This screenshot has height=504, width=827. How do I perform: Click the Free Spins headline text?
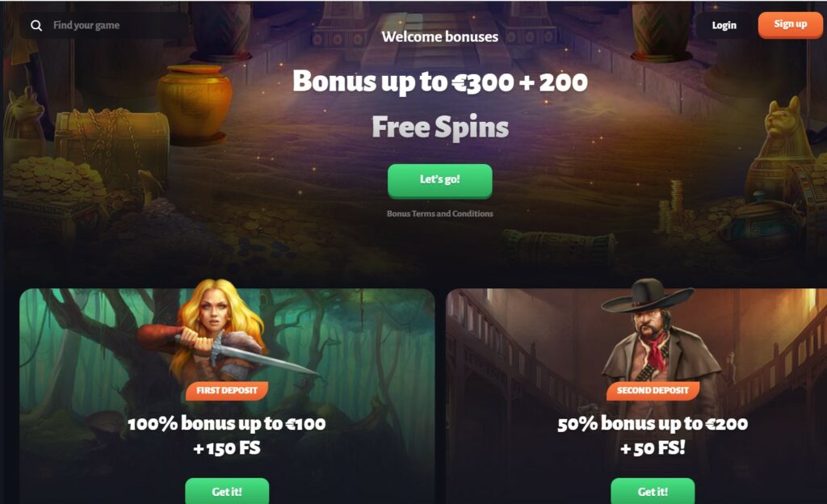440,128
